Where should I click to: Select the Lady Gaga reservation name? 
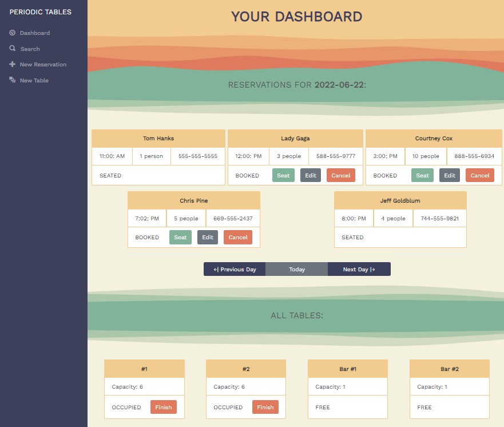[295, 139]
